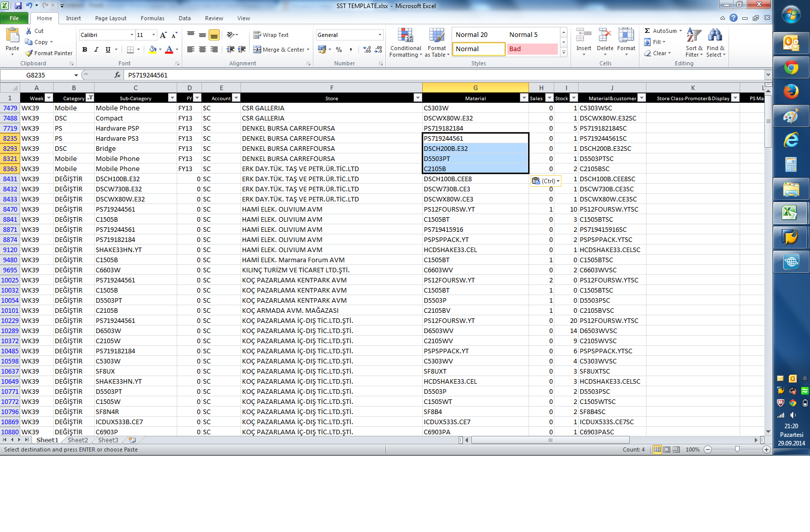Open the File tab
Screen dimensions: 810x532
pos(14,18)
